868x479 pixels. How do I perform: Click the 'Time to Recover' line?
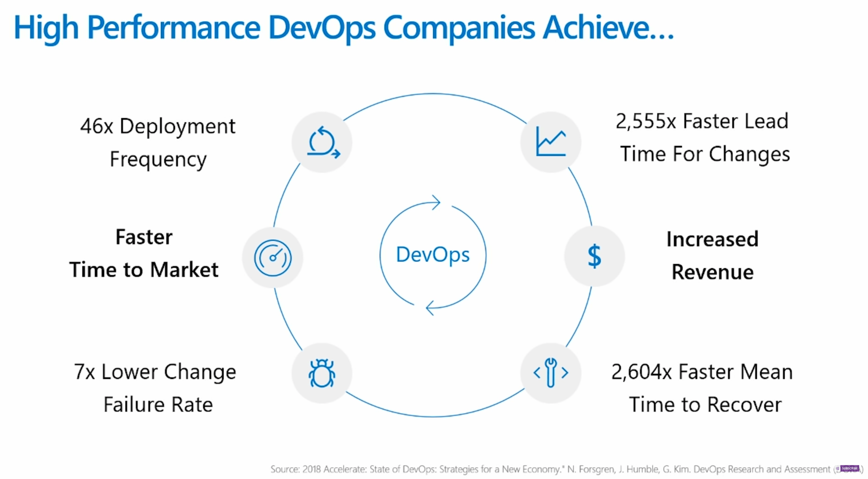tap(705, 404)
